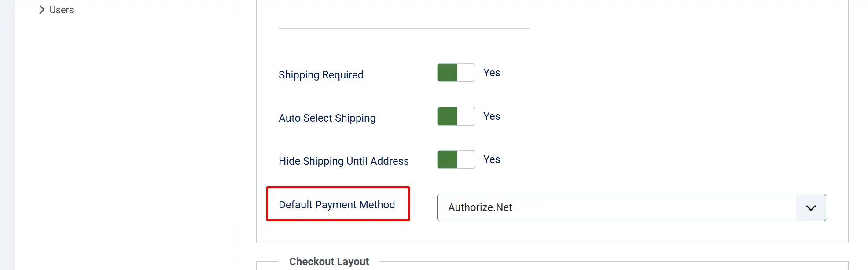The image size is (868, 270).
Task: Open the Authorize.Net payment method combo box
Action: pos(631,207)
